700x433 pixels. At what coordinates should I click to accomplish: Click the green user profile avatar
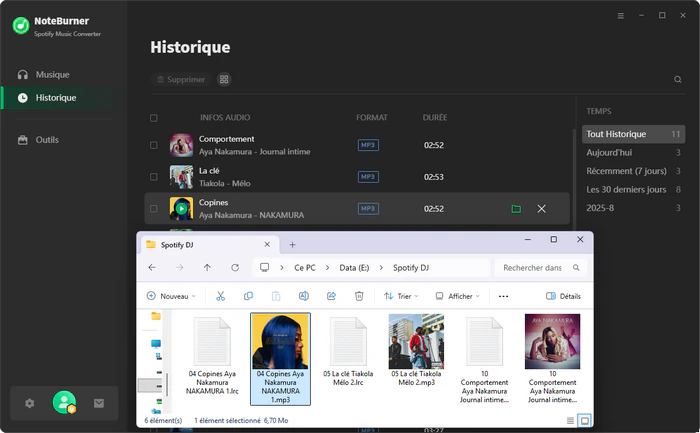64,402
